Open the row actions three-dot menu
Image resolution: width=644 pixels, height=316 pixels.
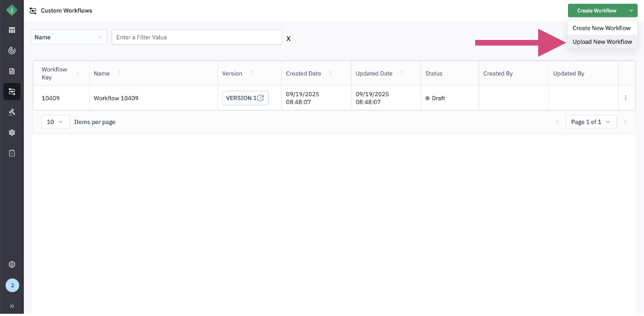[x=625, y=98]
